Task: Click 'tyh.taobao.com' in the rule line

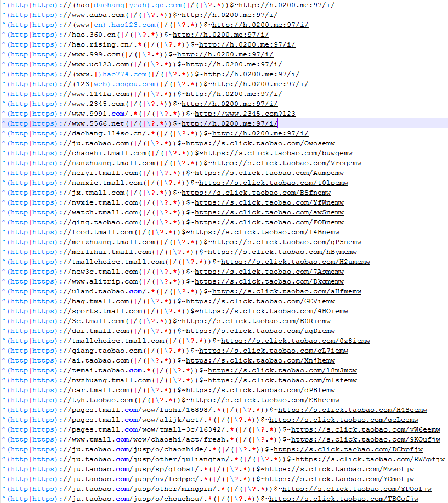Action: point(103,400)
